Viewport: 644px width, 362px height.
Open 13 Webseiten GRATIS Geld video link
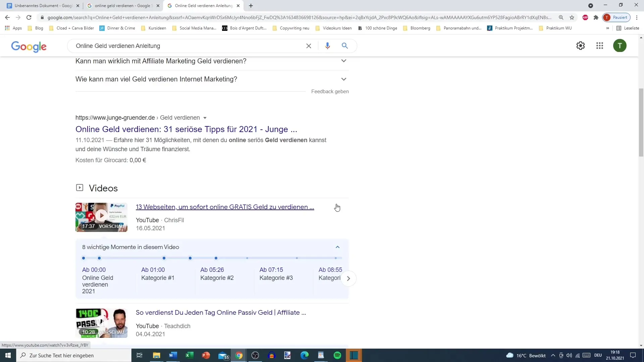pos(225,207)
